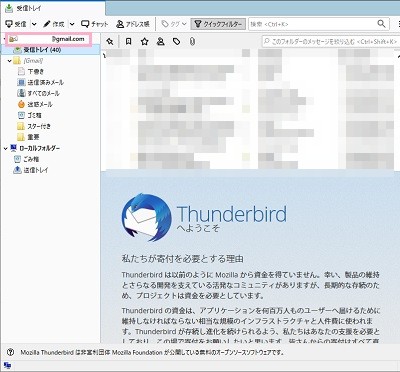Click the magnifier icon in search box

point(381,24)
